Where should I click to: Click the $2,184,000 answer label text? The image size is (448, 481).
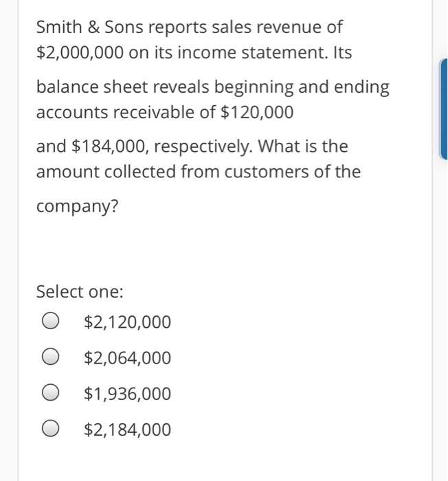127,429
